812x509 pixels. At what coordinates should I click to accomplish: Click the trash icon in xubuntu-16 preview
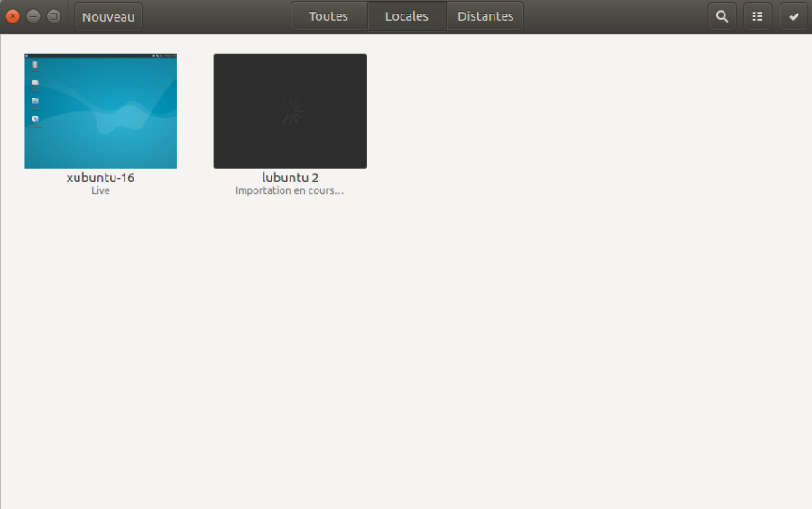point(35,65)
